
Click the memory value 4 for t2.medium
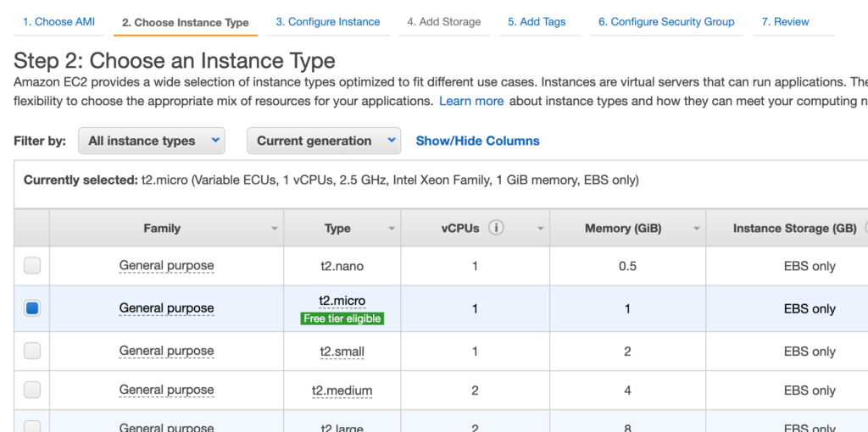[x=627, y=390]
